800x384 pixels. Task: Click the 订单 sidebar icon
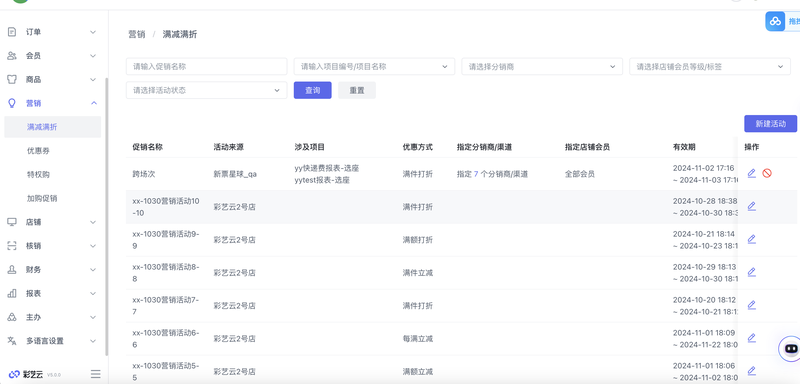[12, 32]
